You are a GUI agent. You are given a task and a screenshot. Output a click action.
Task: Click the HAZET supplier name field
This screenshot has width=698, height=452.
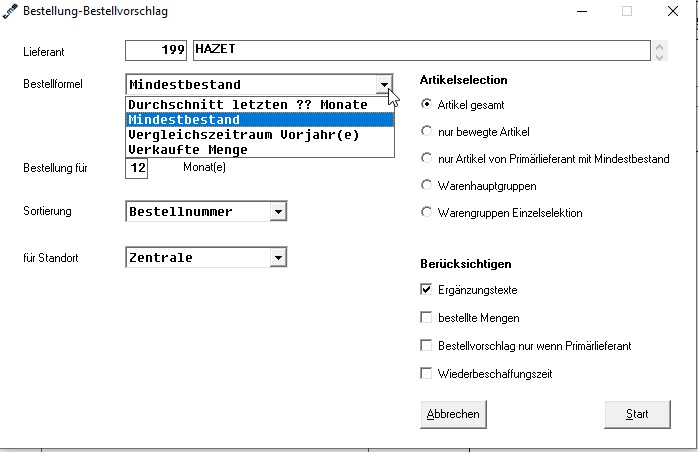coord(422,50)
